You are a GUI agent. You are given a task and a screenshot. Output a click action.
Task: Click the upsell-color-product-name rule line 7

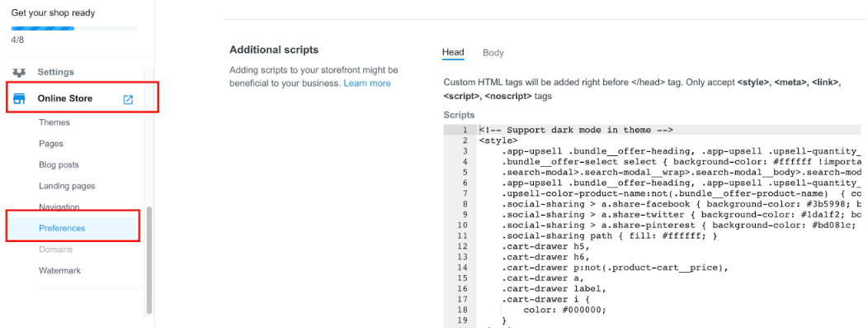click(x=682, y=193)
